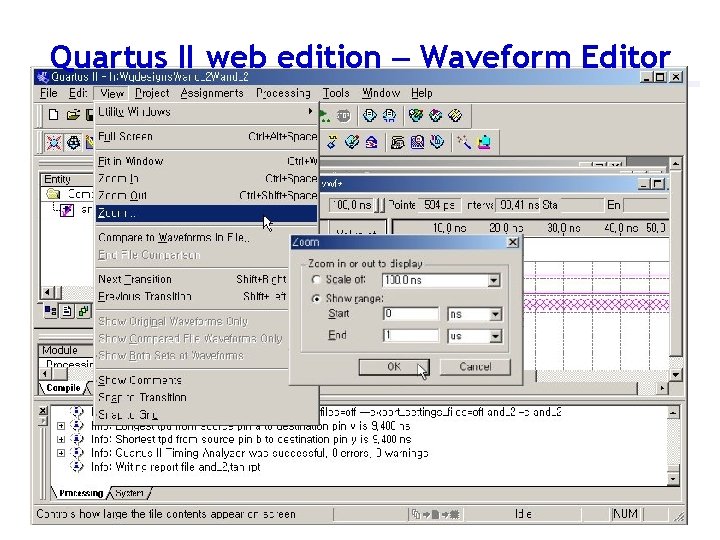
Task: Click the square-wave with blue diamond icon
Action: click(332, 142)
